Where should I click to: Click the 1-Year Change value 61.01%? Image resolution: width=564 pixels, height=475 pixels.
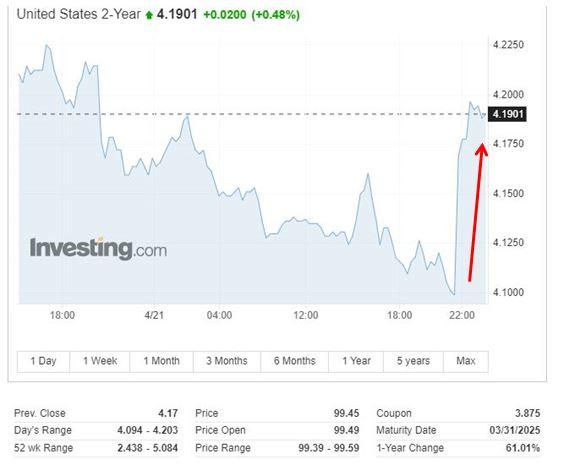(x=523, y=448)
